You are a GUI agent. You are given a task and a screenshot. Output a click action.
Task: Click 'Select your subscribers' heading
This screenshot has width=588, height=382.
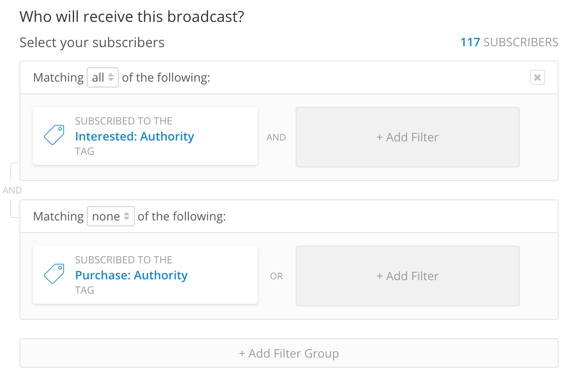92,42
